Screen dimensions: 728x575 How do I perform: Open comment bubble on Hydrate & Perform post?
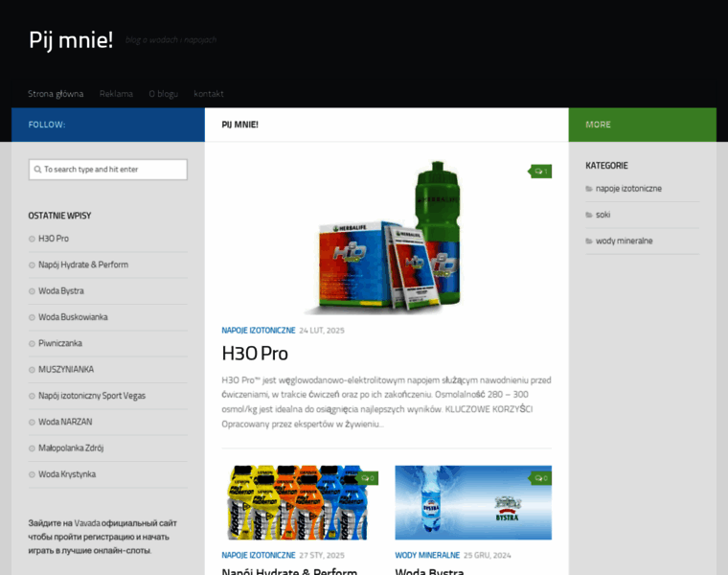pyautogui.click(x=367, y=478)
